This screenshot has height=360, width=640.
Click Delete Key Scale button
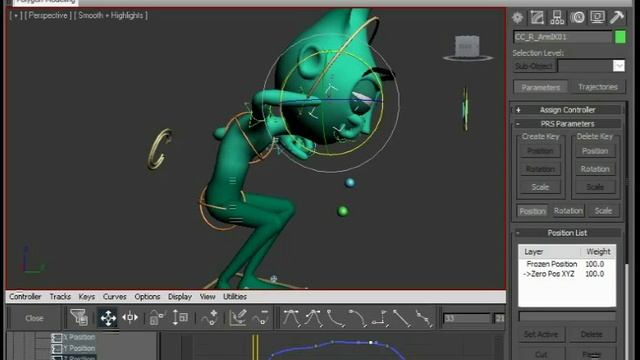tap(595, 187)
